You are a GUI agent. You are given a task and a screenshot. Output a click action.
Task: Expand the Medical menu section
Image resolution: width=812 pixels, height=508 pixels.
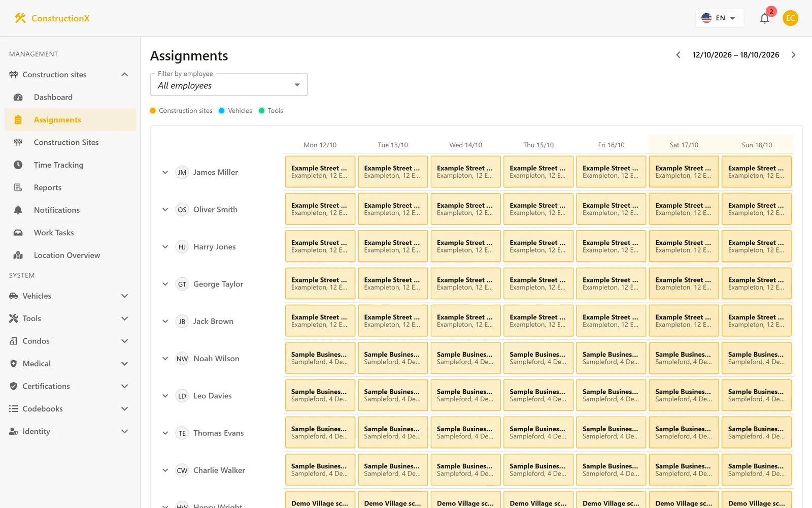click(x=124, y=364)
